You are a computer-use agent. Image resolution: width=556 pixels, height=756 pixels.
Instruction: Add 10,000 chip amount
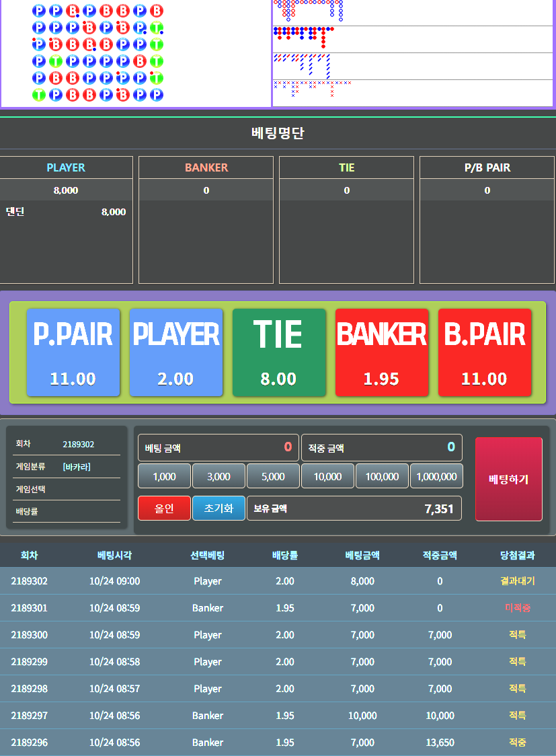tap(327, 476)
